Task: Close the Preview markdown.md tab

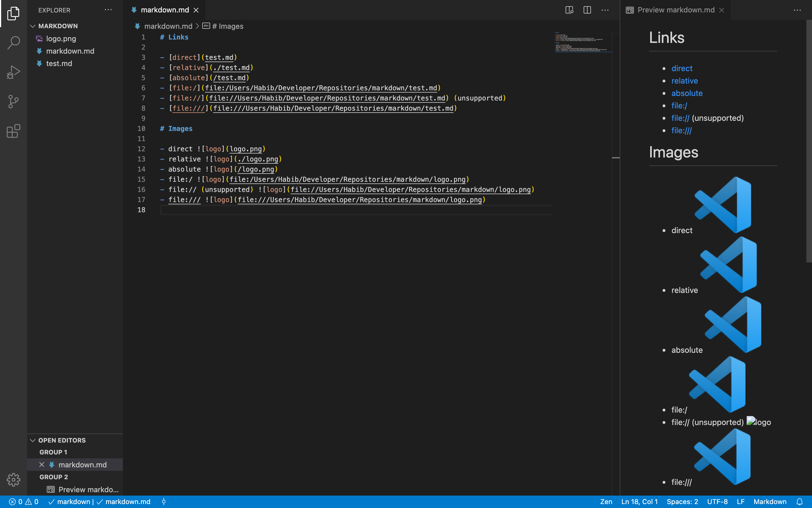Action: click(722, 10)
